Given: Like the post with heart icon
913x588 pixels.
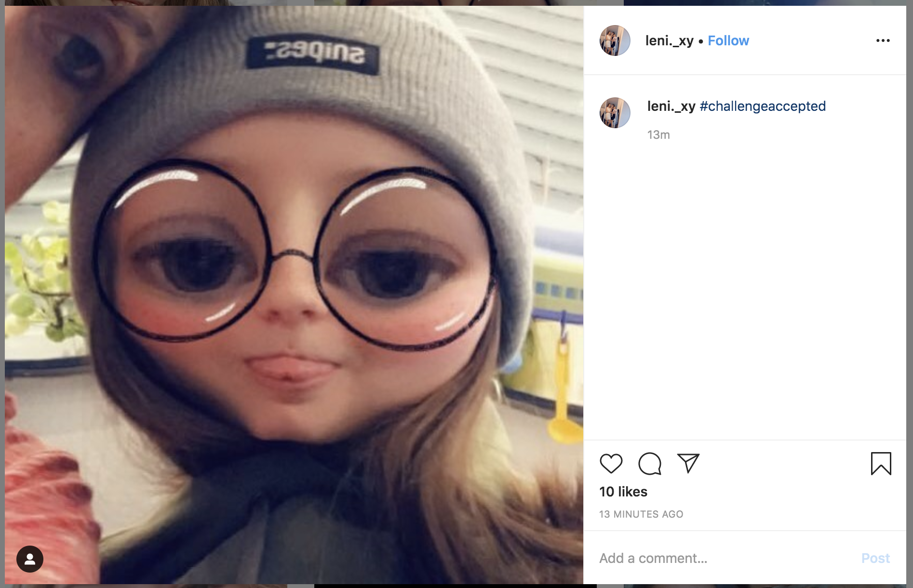Looking at the screenshot, I should pos(611,464).
